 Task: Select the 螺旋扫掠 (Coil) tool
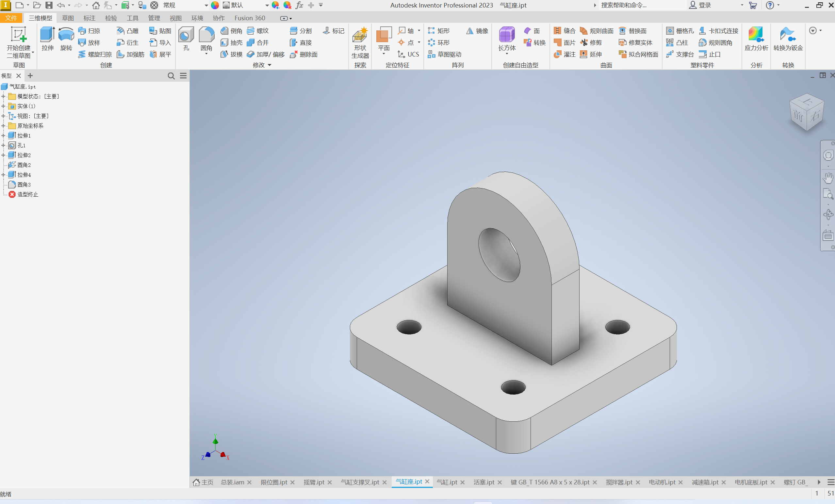pos(95,55)
